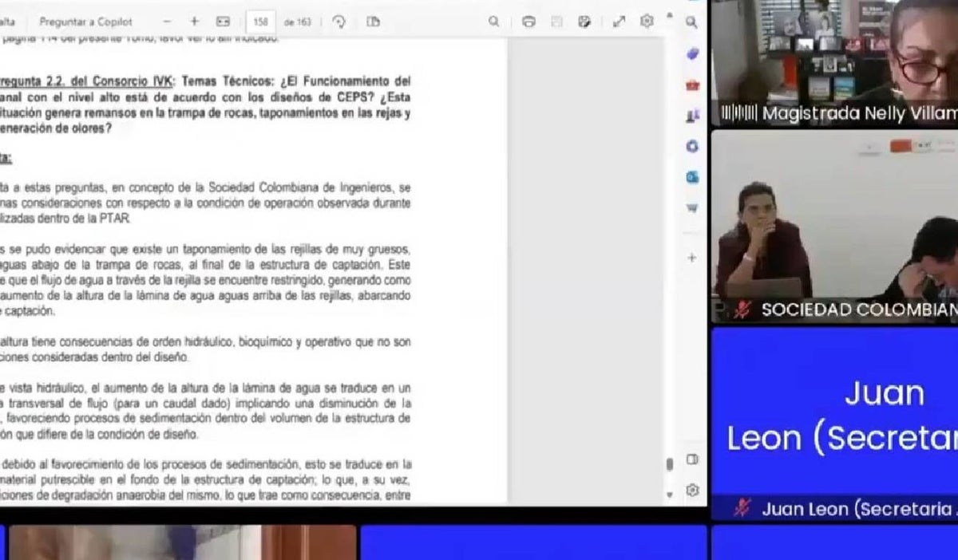
Task: Open PDF settings gear in toolbar
Action: pos(647,22)
